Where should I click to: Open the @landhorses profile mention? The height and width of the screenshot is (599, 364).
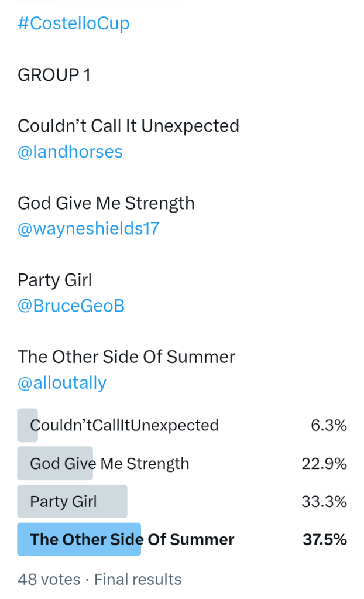coord(70,152)
